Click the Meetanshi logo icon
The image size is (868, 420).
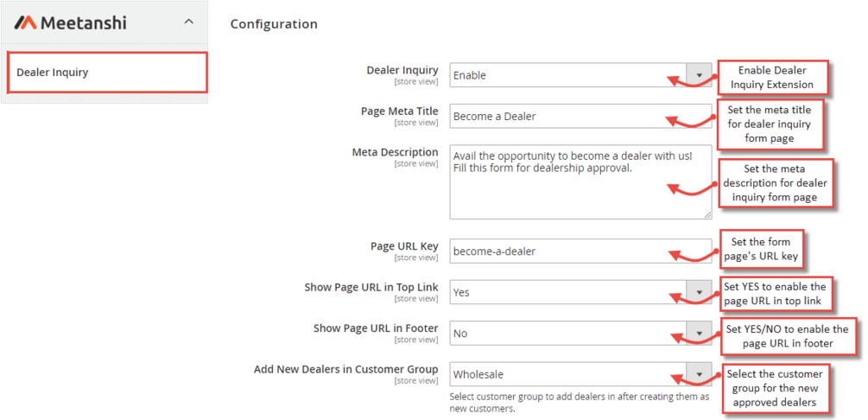[x=26, y=22]
